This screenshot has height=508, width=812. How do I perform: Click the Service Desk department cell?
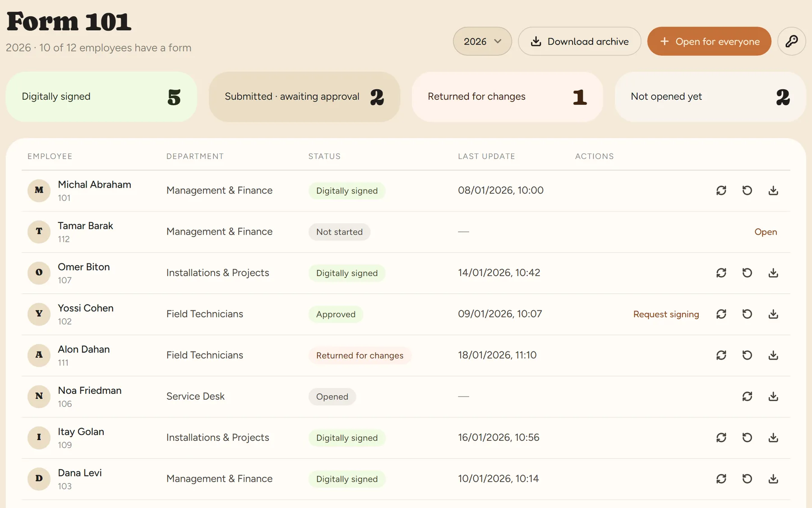pyautogui.click(x=195, y=396)
